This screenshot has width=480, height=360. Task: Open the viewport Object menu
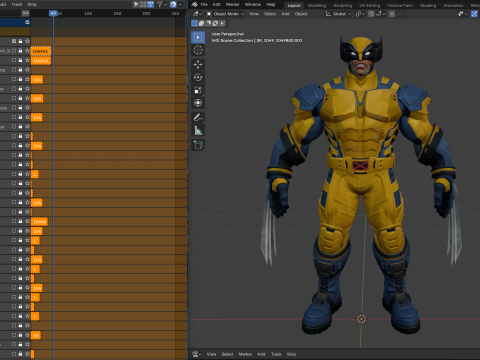(x=301, y=14)
